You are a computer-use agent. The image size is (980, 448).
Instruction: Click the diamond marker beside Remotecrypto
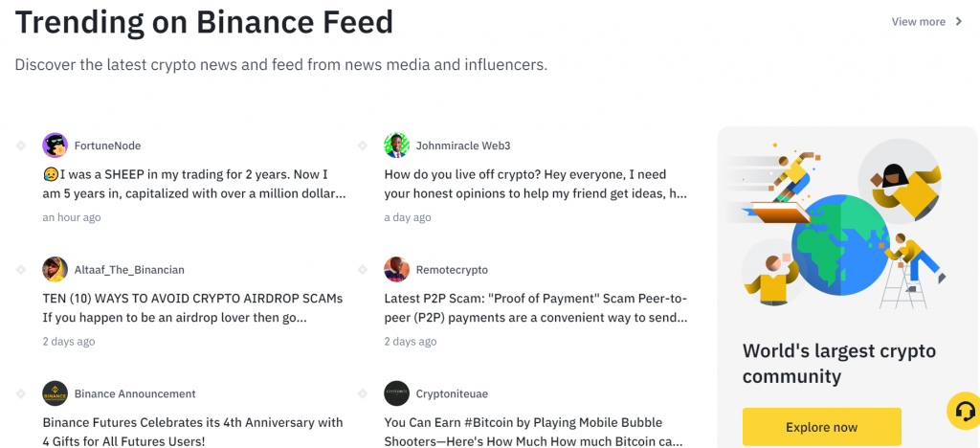tap(363, 269)
